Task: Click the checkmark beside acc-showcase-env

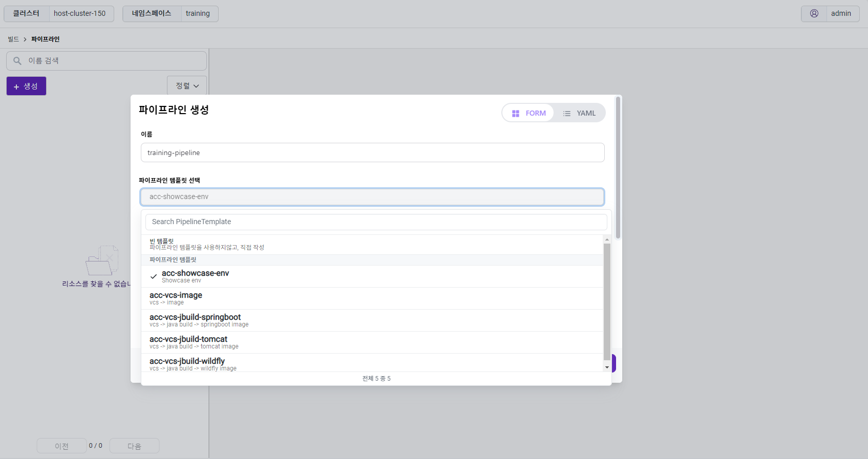Action: pyautogui.click(x=154, y=276)
